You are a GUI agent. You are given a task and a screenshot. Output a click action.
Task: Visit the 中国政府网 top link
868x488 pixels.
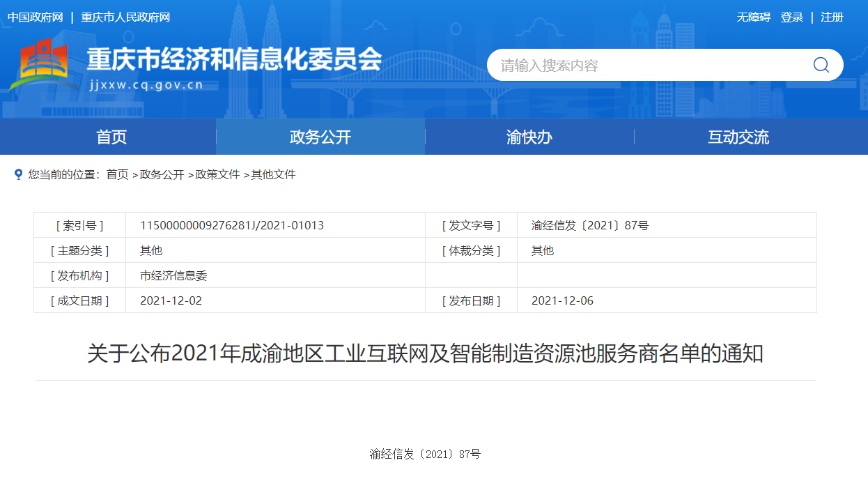pos(36,17)
